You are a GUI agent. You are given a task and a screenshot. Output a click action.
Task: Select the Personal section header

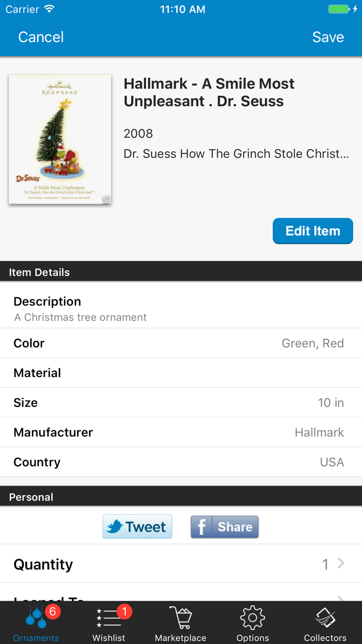(31, 496)
